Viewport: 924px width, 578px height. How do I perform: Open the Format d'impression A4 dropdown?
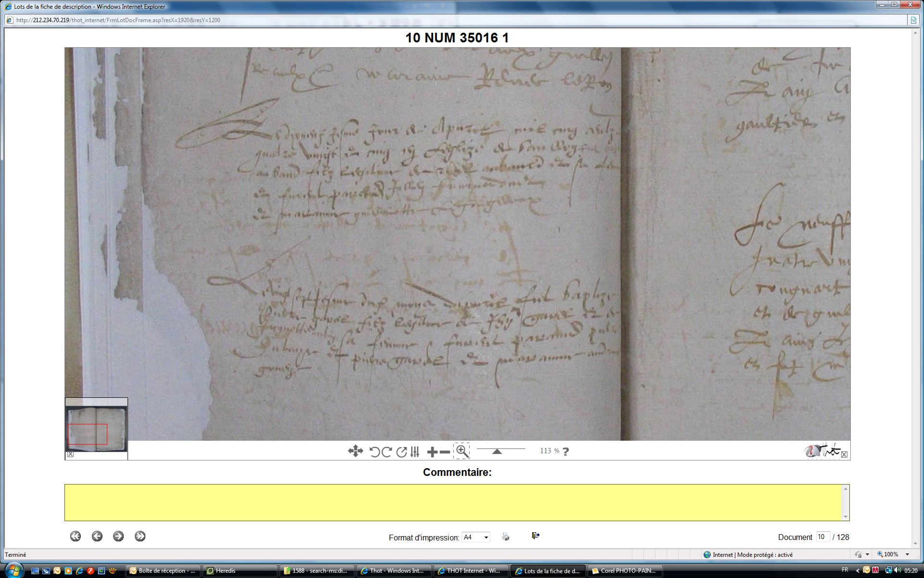click(475, 537)
